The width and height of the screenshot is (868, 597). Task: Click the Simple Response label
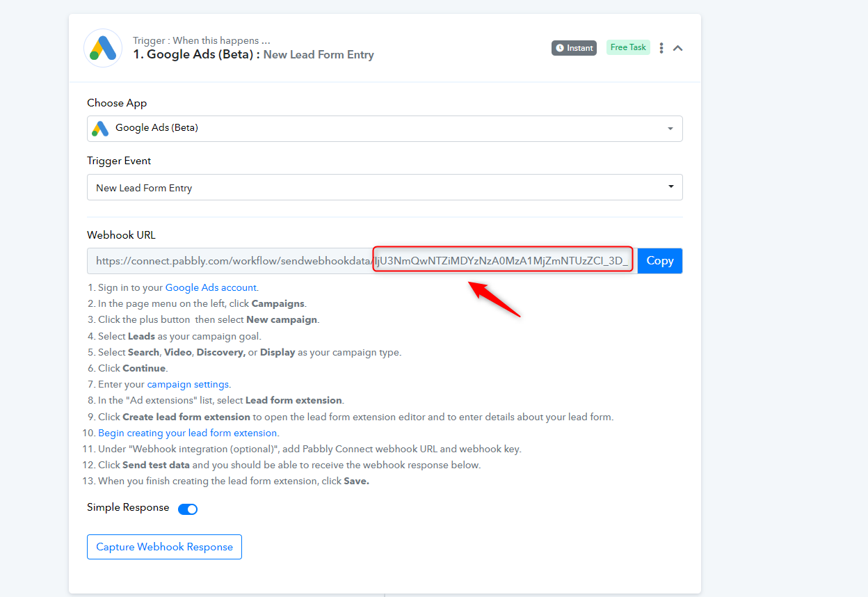point(128,507)
